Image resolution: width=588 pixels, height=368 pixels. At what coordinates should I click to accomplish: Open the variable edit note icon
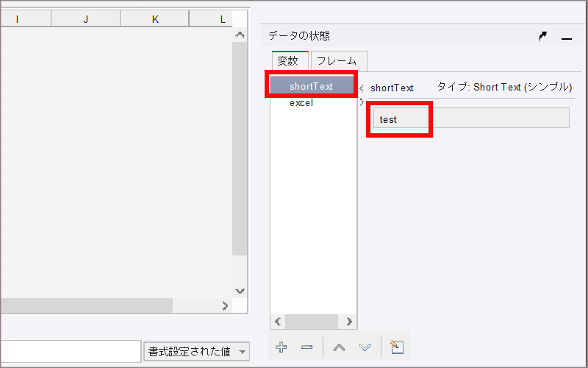point(396,347)
